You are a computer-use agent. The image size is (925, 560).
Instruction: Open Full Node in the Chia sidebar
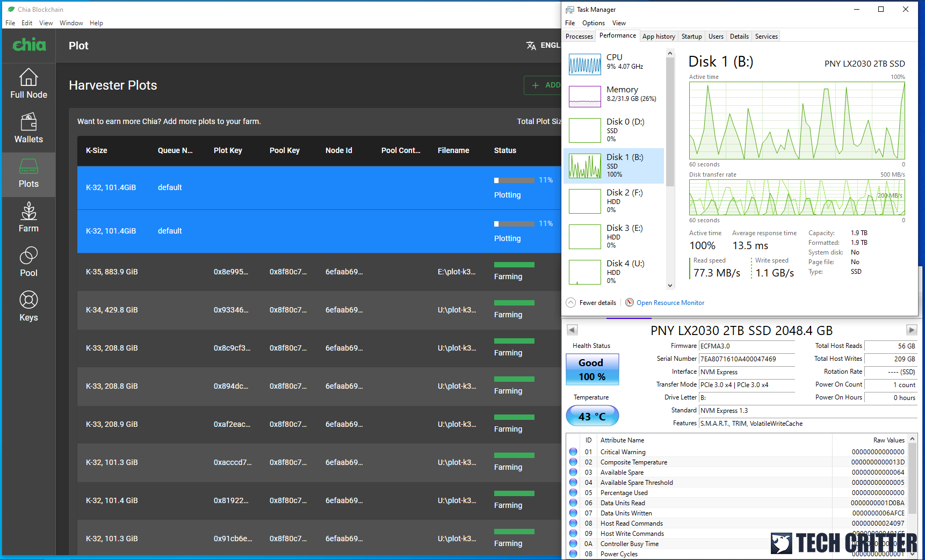tap(28, 83)
